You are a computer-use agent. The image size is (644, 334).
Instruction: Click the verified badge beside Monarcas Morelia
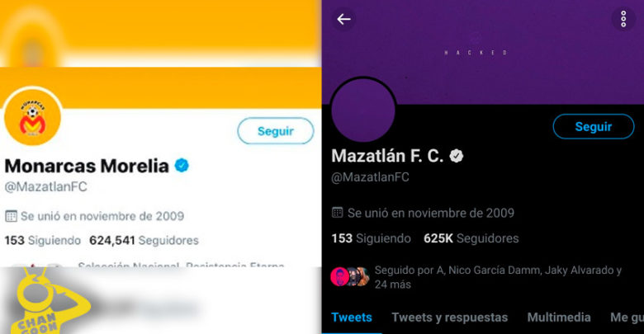pyautogui.click(x=182, y=166)
